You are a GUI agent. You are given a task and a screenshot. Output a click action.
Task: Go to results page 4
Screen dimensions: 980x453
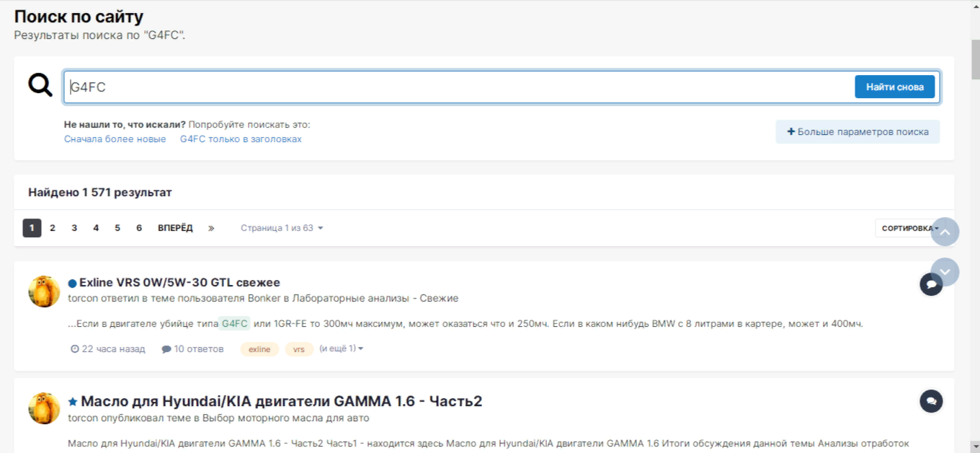coord(96,228)
